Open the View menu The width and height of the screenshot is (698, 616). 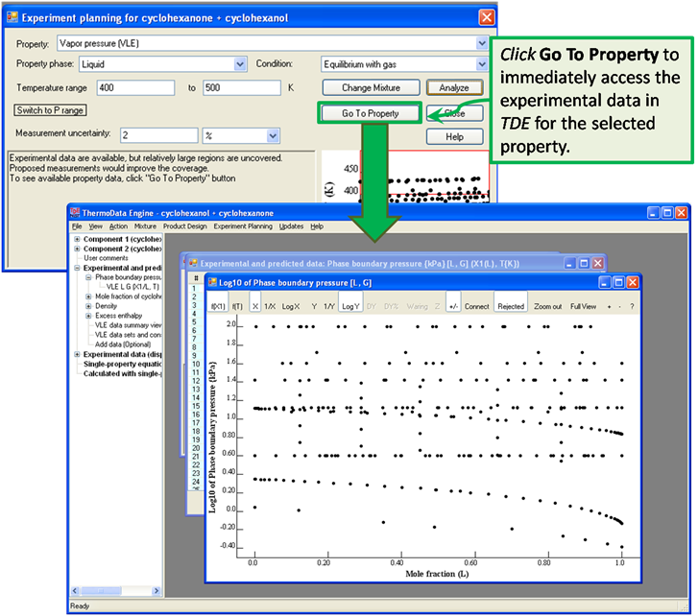(95, 226)
